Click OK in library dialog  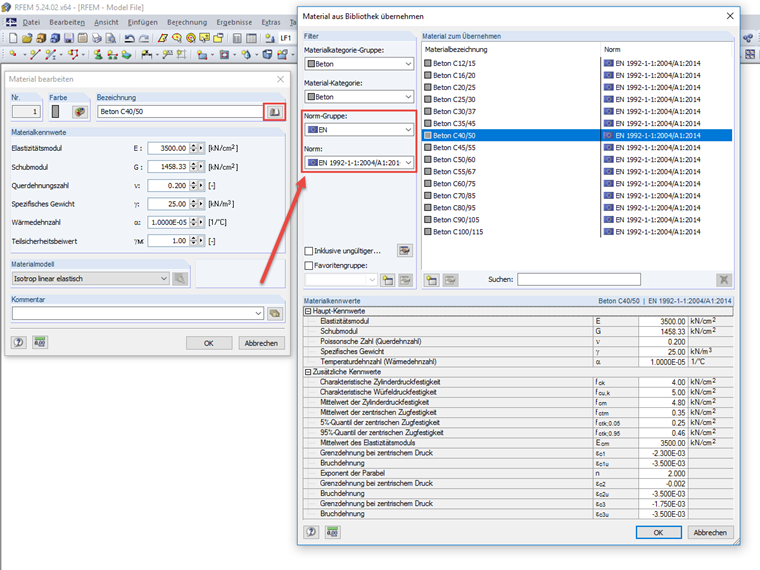click(x=658, y=532)
